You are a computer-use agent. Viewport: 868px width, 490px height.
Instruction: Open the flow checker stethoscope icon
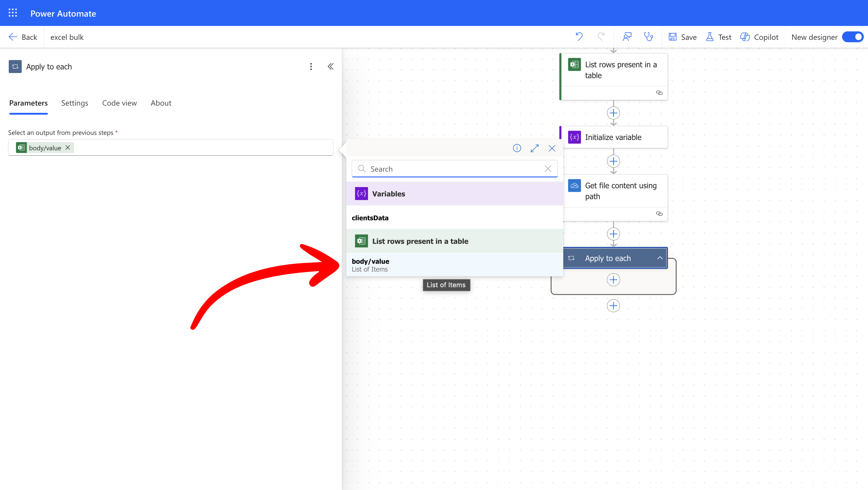click(648, 37)
